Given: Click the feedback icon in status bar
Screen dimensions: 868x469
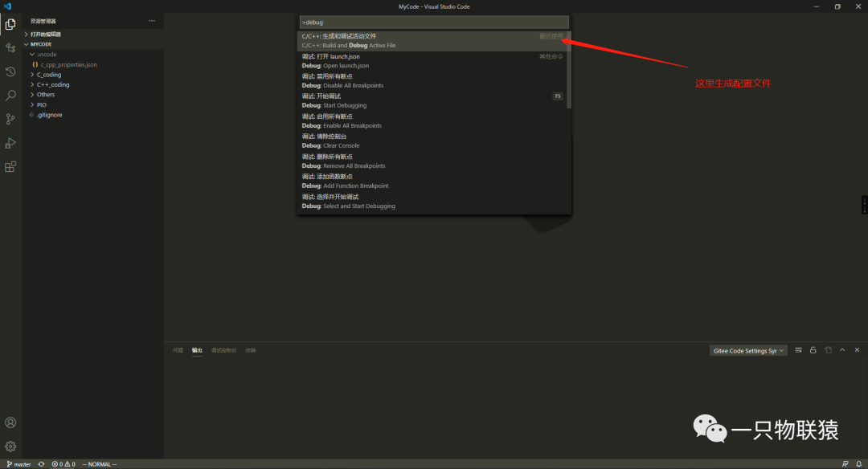Looking at the screenshot, I should pos(845,464).
